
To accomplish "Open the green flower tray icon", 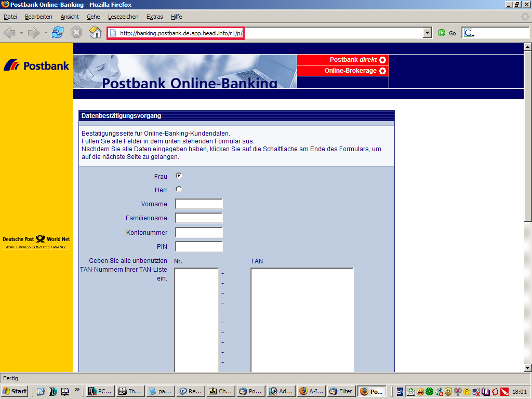I will tap(430, 392).
